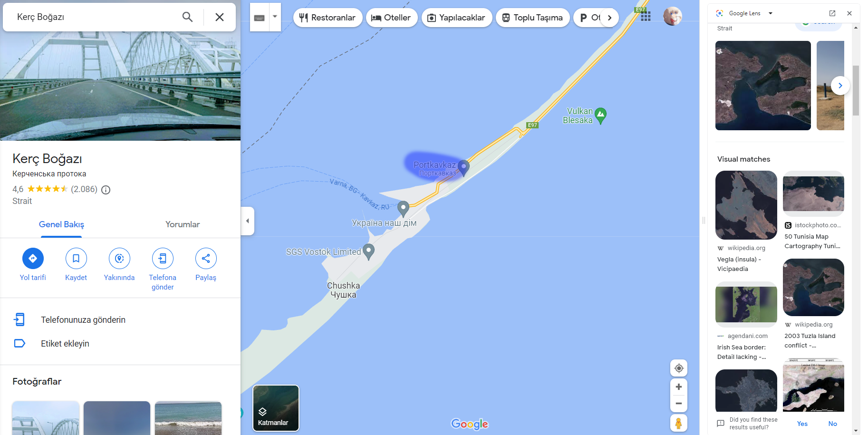The width and height of the screenshot is (868, 435).
Task: Open Google Lens dropdown arrow
Action: pos(771,13)
